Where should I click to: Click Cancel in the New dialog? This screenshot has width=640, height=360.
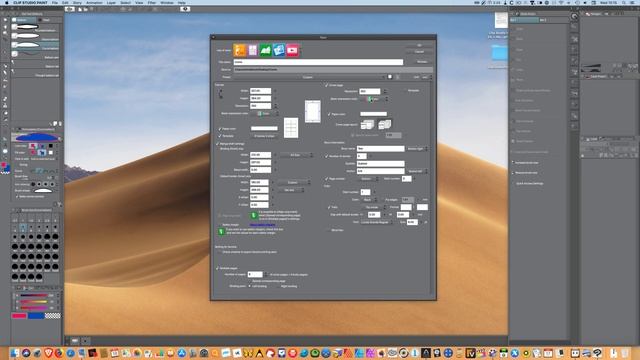[x=419, y=52]
